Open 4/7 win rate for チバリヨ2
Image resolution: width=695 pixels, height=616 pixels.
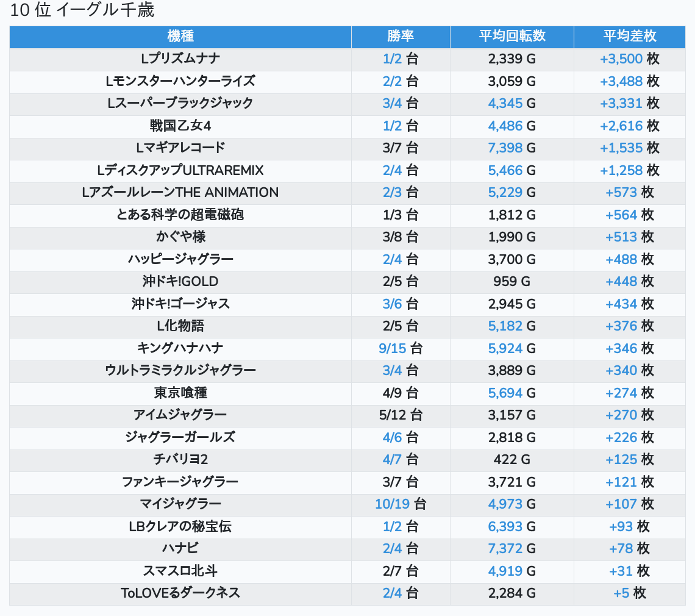(392, 459)
